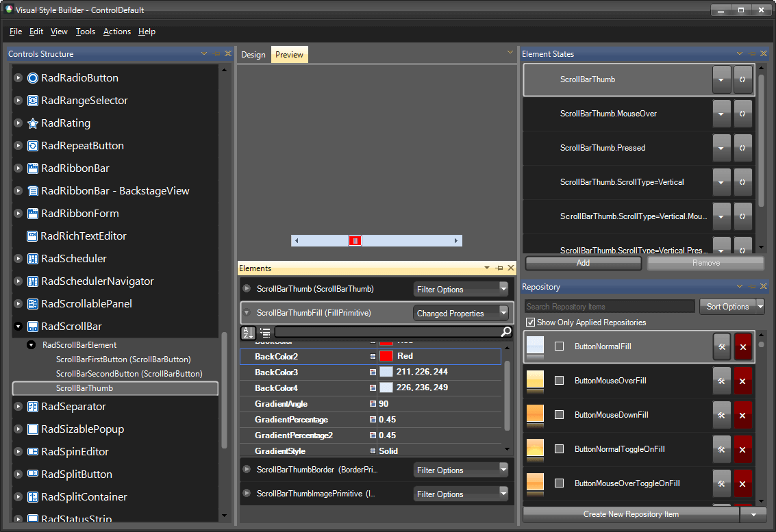Click the Add button under Element States

point(583,263)
